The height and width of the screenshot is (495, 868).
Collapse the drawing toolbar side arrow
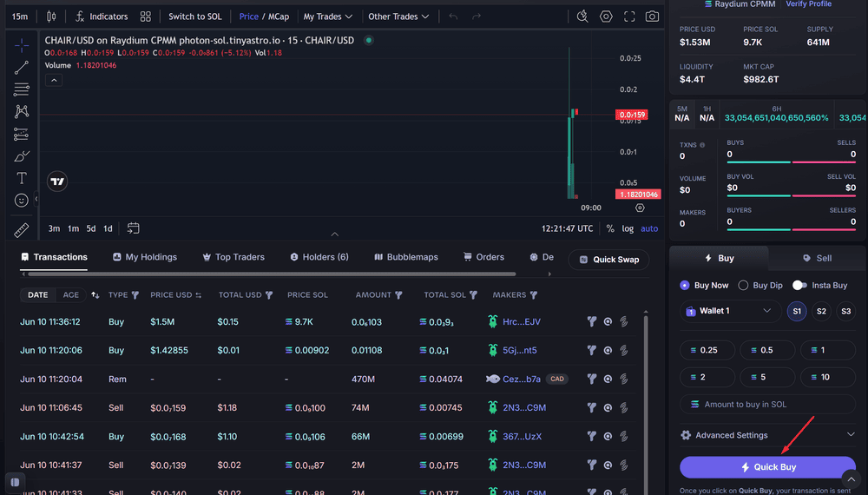tap(36, 199)
